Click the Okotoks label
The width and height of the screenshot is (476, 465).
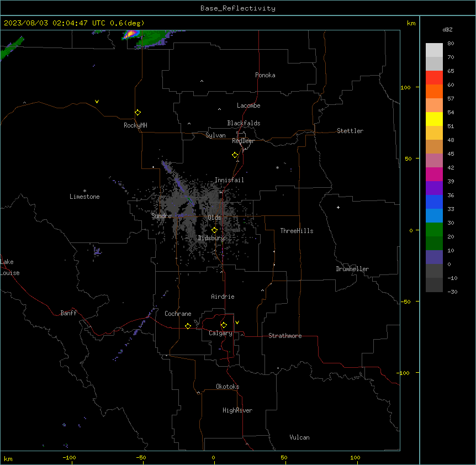pos(228,387)
